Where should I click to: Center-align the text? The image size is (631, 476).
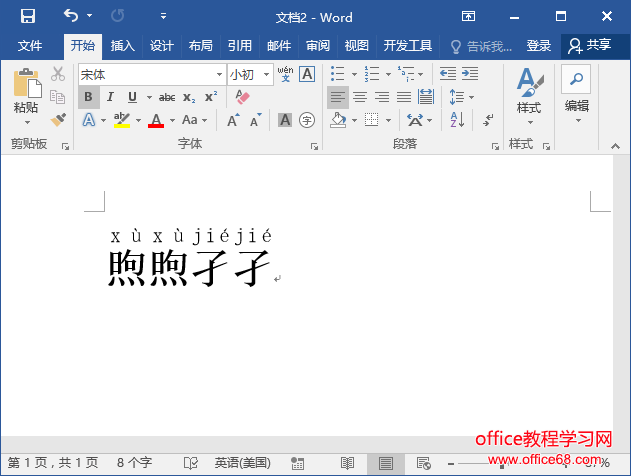coord(360,97)
